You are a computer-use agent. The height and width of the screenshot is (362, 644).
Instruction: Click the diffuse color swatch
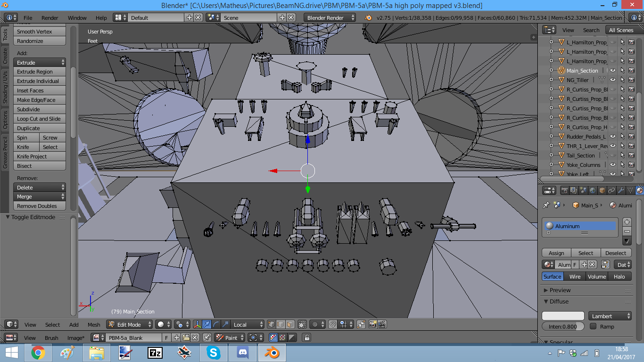[563, 316]
